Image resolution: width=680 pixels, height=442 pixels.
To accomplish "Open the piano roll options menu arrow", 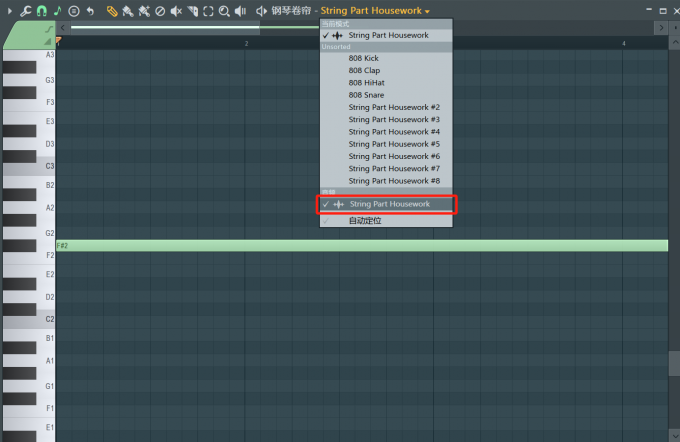I will [x=10, y=11].
